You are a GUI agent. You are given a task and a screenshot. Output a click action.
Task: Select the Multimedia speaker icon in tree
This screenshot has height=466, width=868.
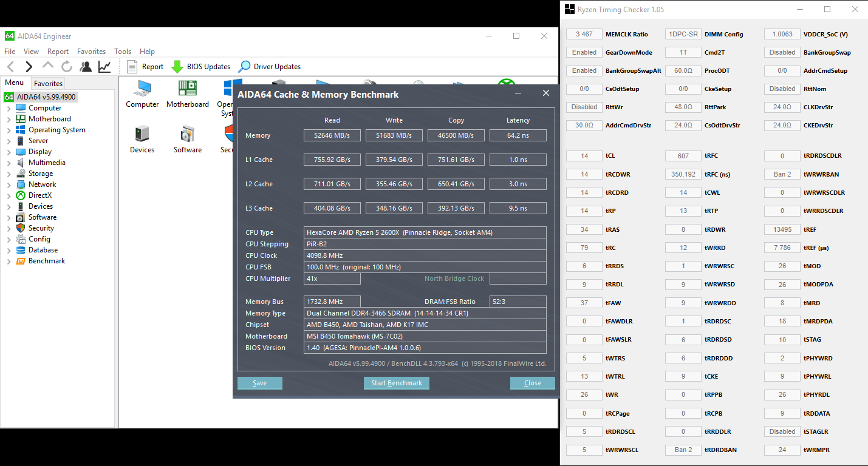[21, 163]
